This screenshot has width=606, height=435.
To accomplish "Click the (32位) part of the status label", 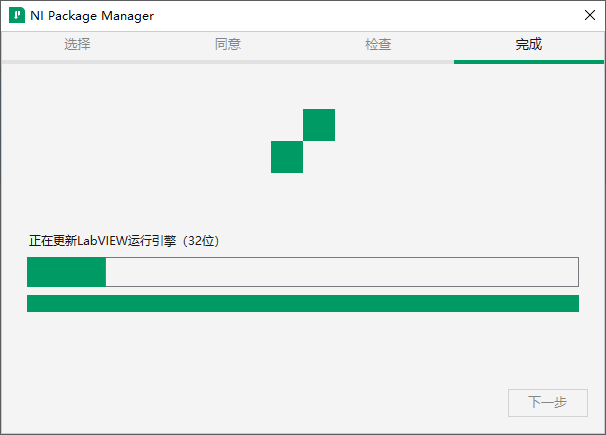I will [201, 241].
